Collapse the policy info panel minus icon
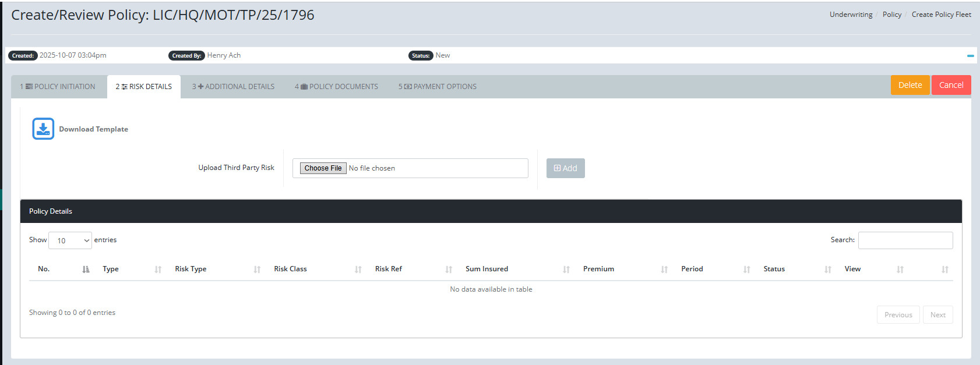 point(970,56)
